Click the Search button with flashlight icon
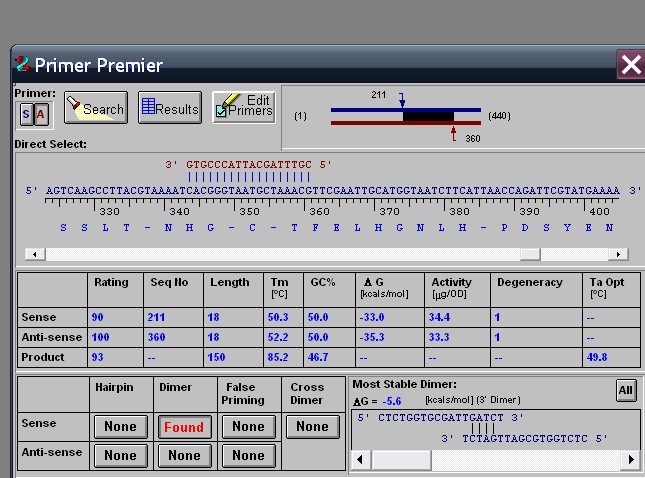 [x=96, y=107]
